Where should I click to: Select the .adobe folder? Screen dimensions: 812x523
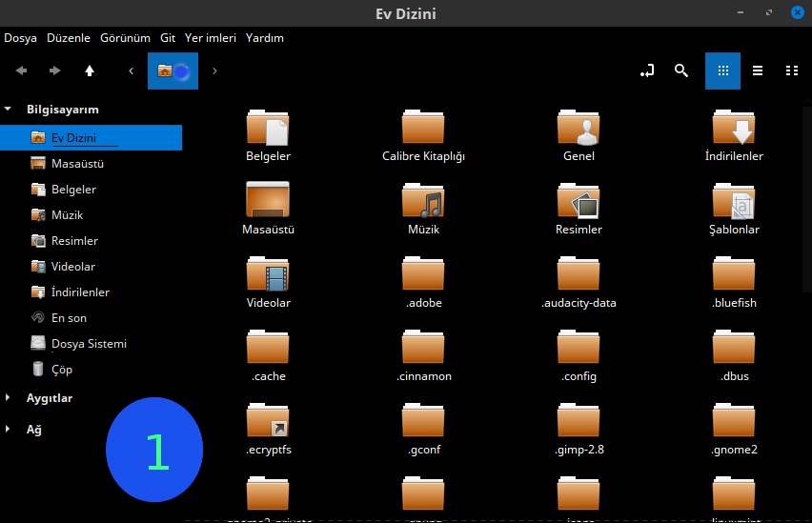click(423, 274)
